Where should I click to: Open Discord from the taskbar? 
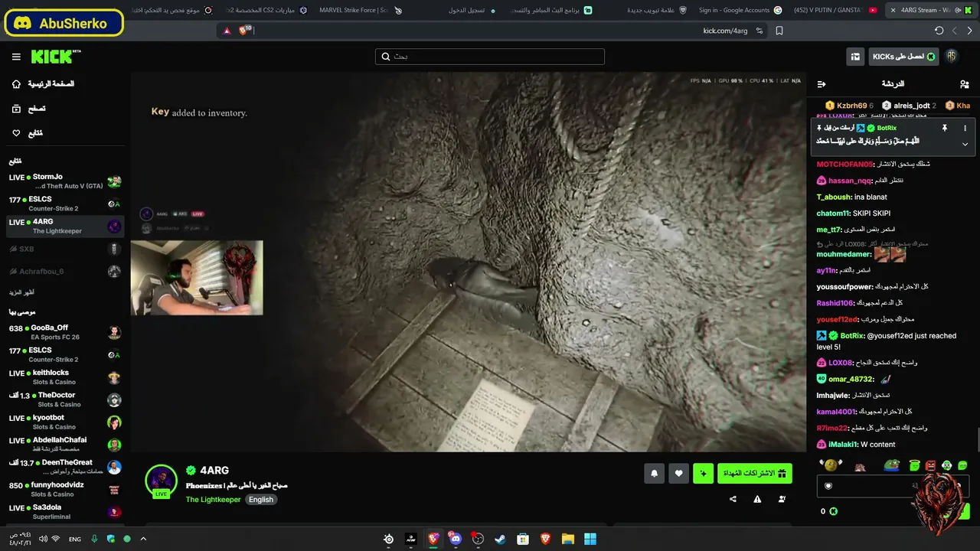456,539
